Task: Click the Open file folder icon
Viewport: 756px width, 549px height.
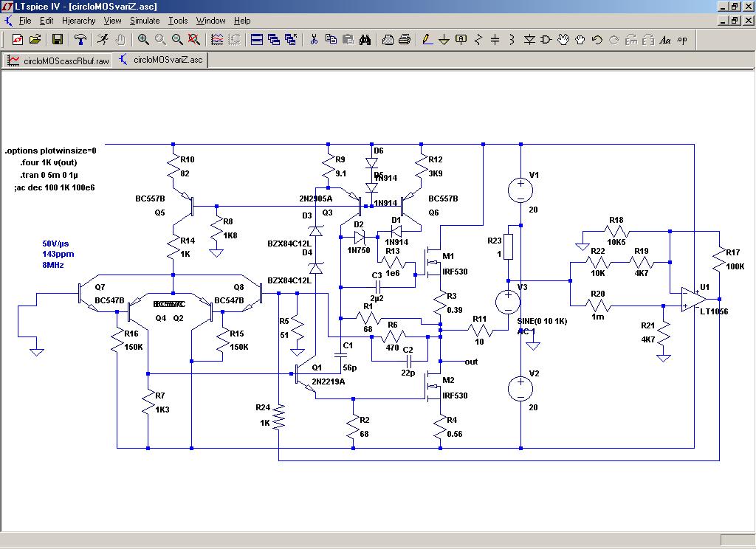Action: [x=35, y=40]
